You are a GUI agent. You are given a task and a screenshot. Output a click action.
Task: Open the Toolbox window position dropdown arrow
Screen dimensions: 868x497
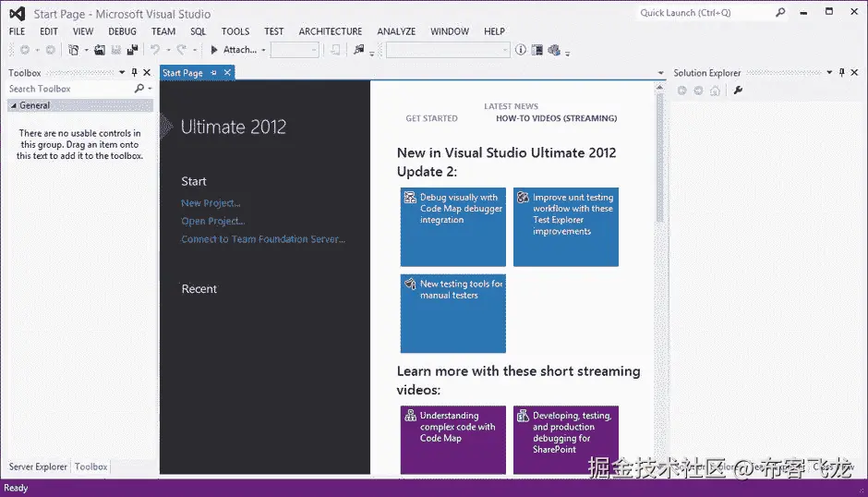tap(122, 73)
